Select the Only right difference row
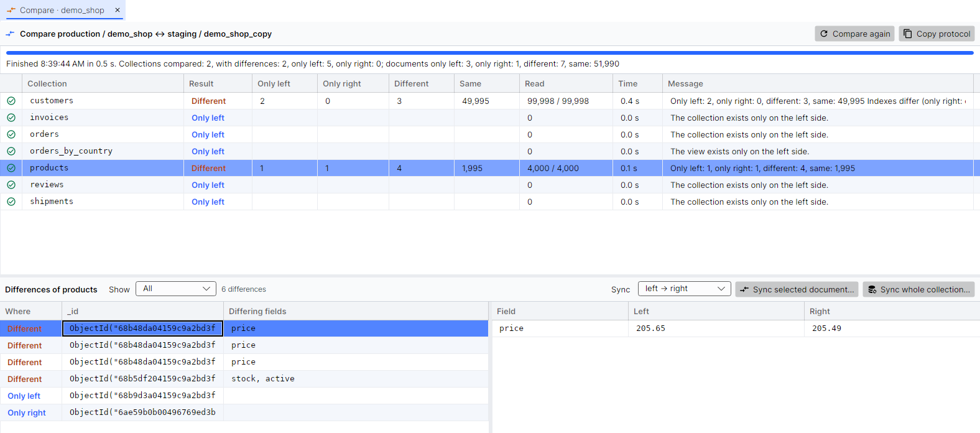Image resolution: width=980 pixels, height=433 pixels. (x=244, y=412)
